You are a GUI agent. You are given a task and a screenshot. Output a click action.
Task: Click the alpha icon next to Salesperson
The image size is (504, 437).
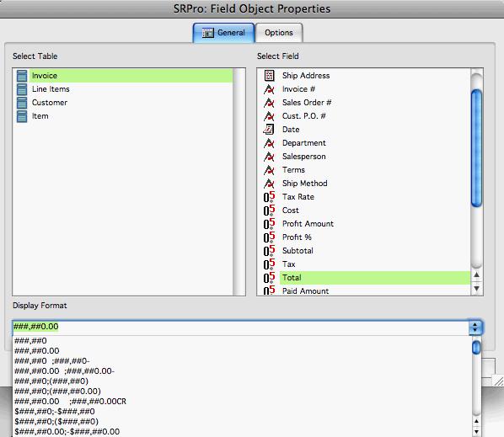tap(269, 157)
